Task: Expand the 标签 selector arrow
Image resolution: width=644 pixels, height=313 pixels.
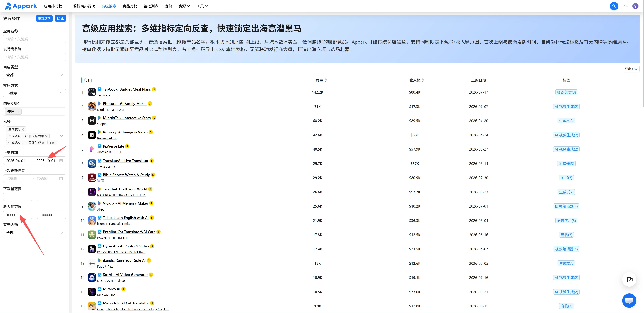Action: tap(62, 136)
